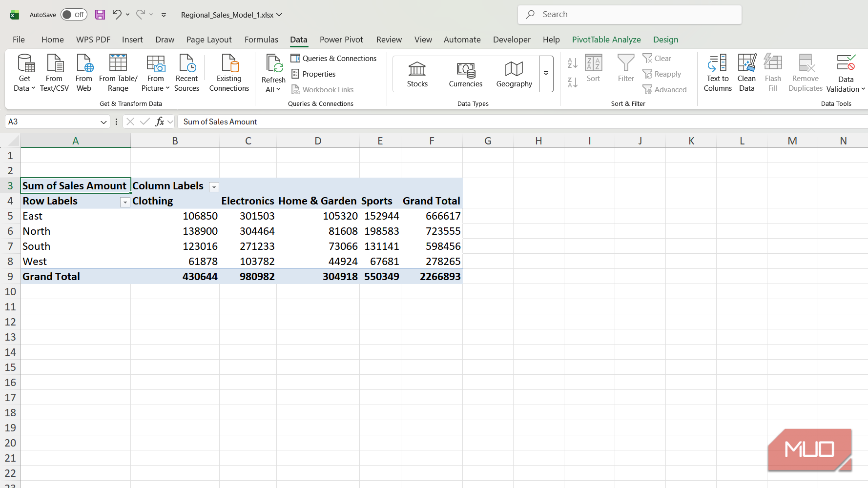
Task: Open the PivotTable Analyze tab
Action: (606, 40)
